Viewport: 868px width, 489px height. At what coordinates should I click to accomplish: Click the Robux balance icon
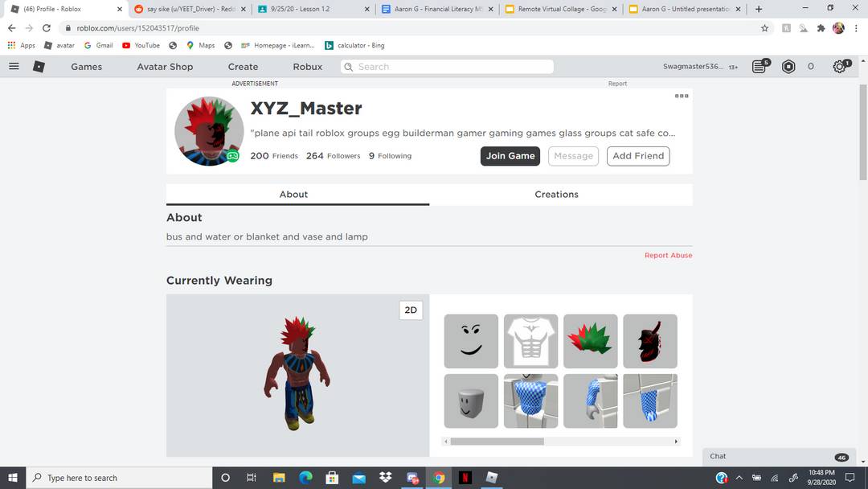(x=788, y=67)
